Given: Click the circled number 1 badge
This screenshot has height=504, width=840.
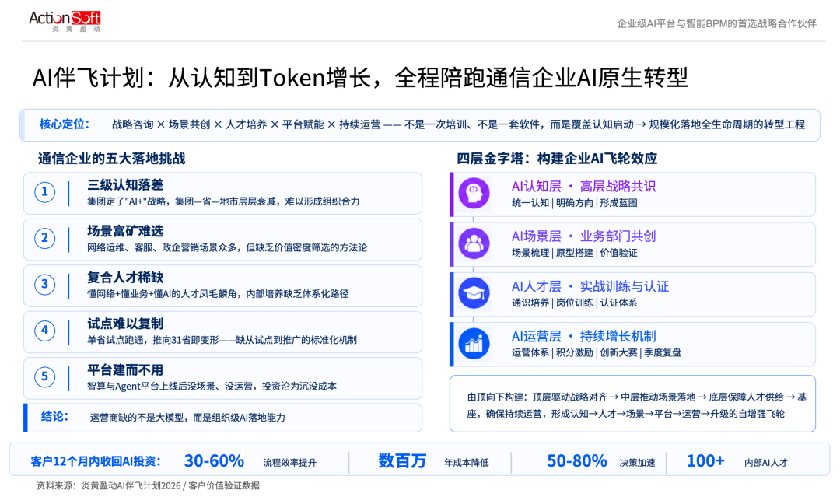Looking at the screenshot, I should click(45, 192).
